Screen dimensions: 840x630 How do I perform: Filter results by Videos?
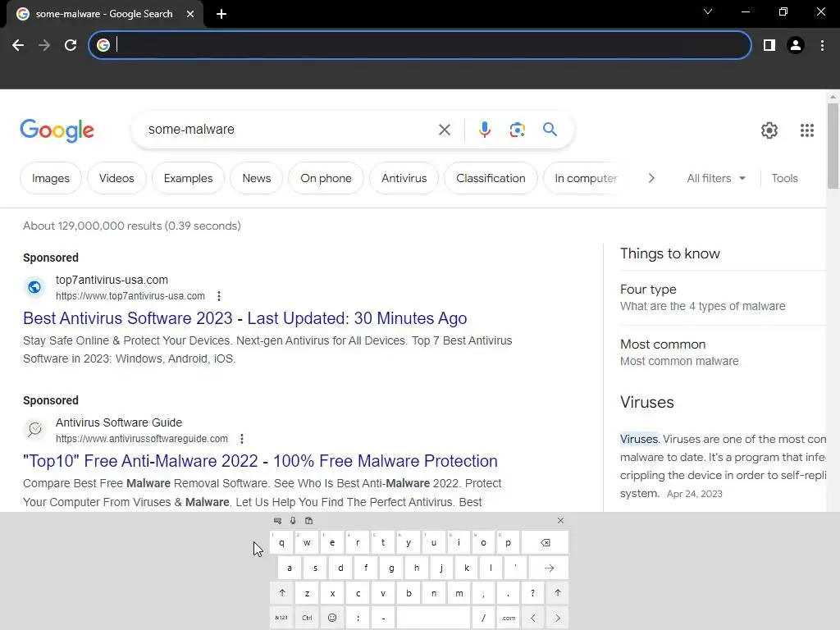pyautogui.click(x=116, y=178)
